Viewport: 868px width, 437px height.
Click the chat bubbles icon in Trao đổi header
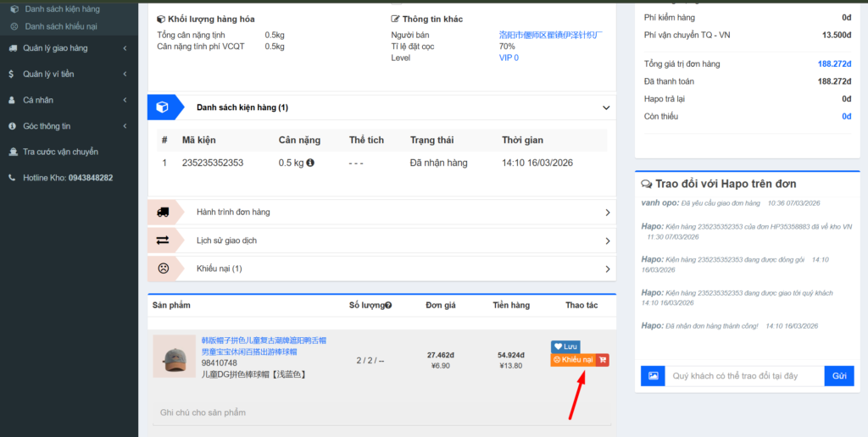coord(646,184)
